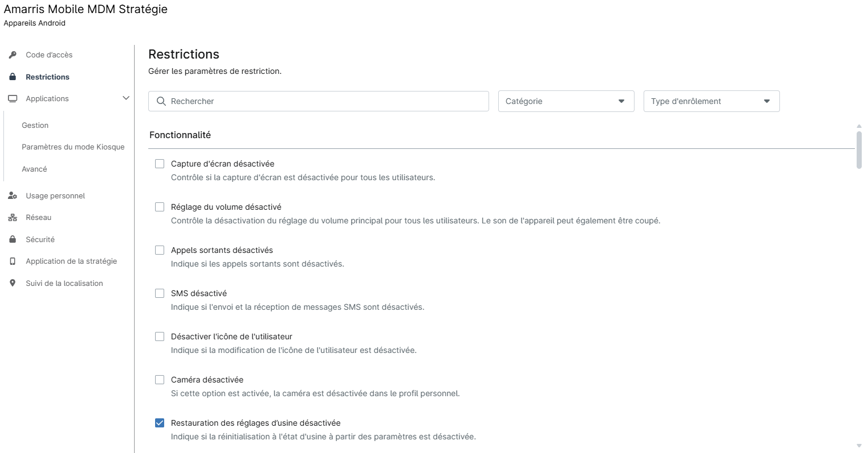The width and height of the screenshot is (868, 453).
Task: Tick the Caméra désactivée checkbox
Action: tap(160, 380)
